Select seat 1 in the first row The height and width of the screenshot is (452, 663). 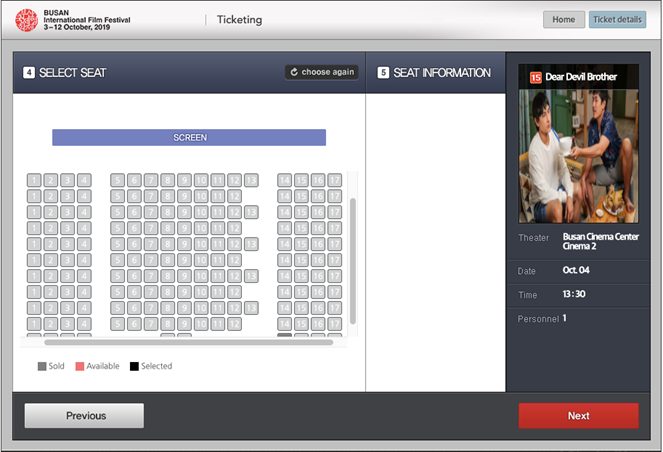coord(35,180)
